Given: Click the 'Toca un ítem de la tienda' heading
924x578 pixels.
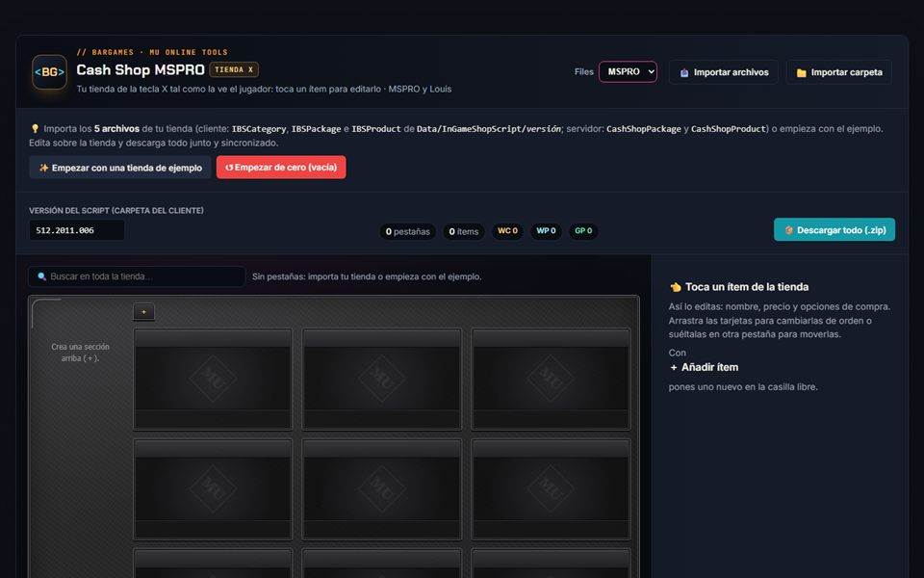Looking at the screenshot, I should [x=747, y=287].
